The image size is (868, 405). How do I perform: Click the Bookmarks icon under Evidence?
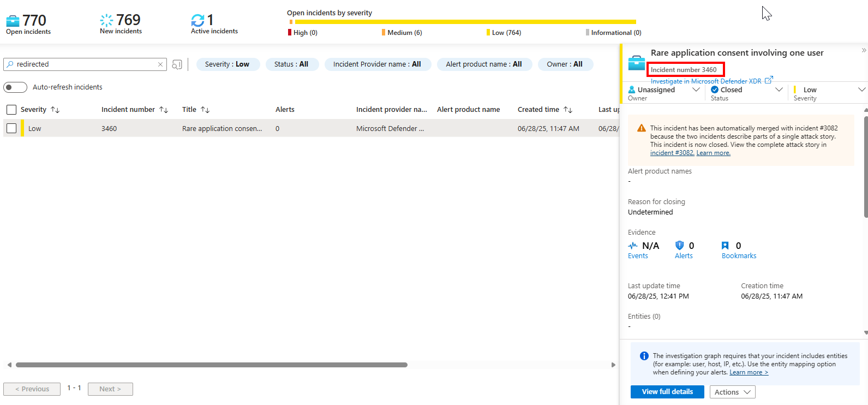click(725, 246)
